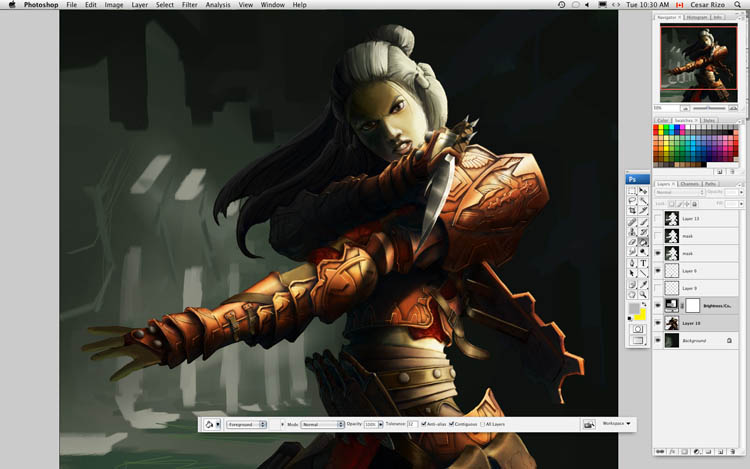Image resolution: width=750 pixels, height=469 pixels.
Task: Select the Burn tool
Action: (x=643, y=252)
